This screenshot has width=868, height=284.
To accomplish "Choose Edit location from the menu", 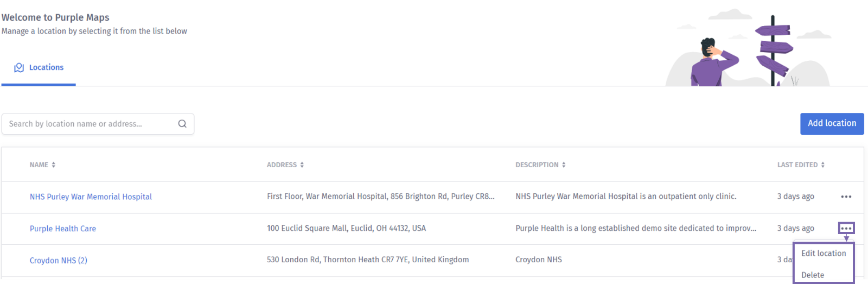I will [824, 253].
